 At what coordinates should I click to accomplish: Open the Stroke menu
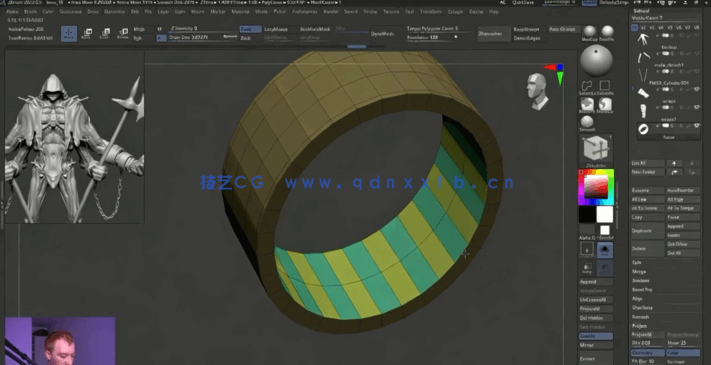coord(370,11)
